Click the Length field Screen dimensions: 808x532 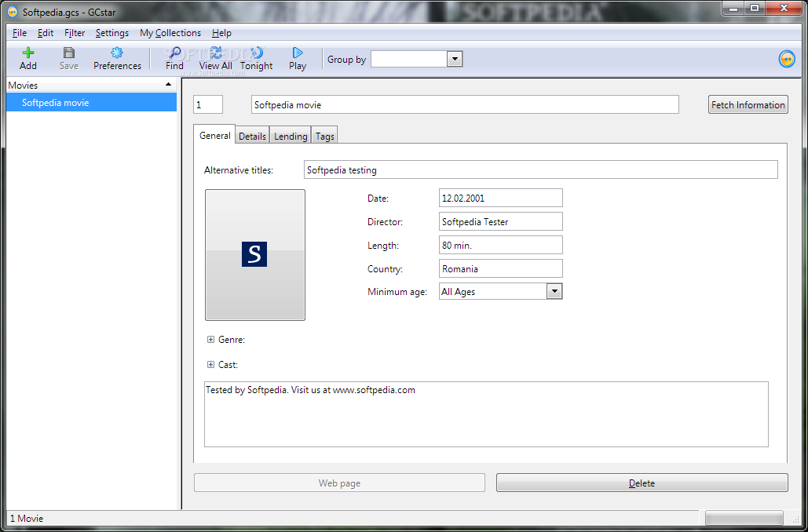(x=501, y=245)
